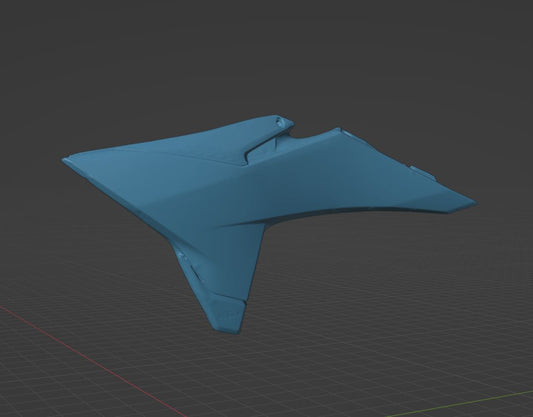Click the upper-right corner of the blue panel
The height and width of the screenshot is (417, 533).
338,131
